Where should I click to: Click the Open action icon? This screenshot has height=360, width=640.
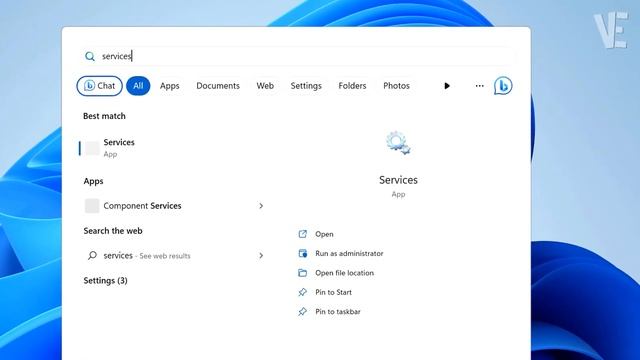(x=302, y=234)
